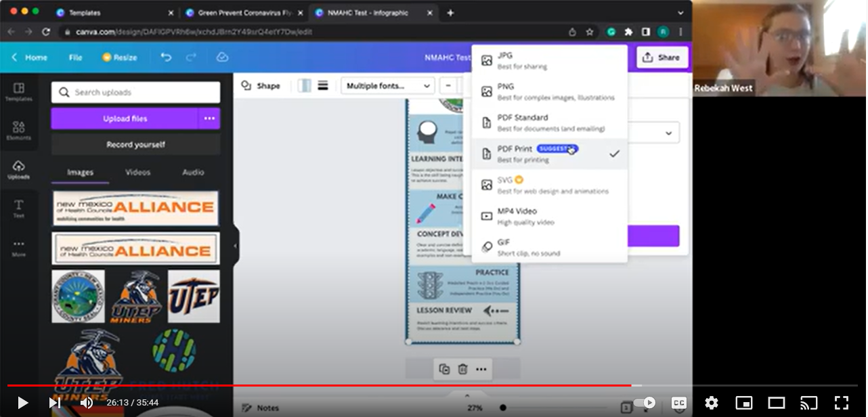Open the Templates sidebar panel
Viewport: 868px width, 417px height.
(x=19, y=91)
